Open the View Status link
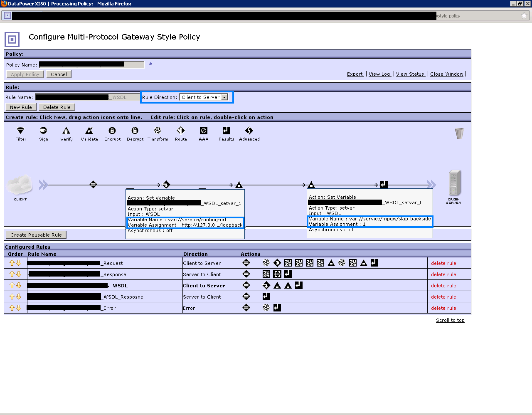Screen dimensions: 532x415 pos(410,74)
